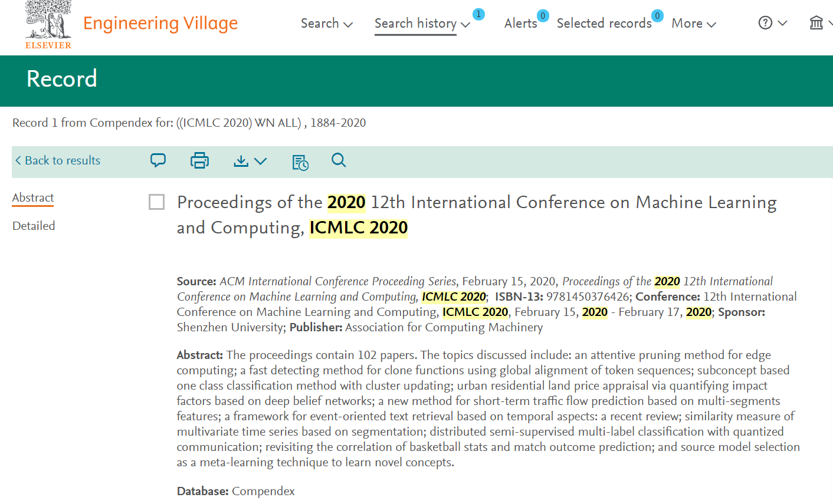Click publisher Association for Computing Machinery
Viewport: 833px width, 504px height.
pos(444,327)
